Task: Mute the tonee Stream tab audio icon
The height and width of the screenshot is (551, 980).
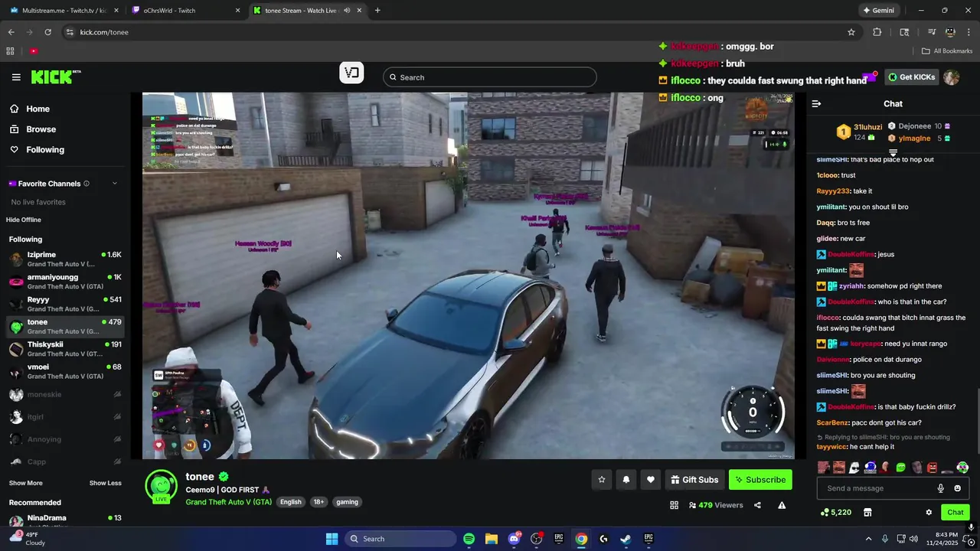Action: (x=347, y=11)
